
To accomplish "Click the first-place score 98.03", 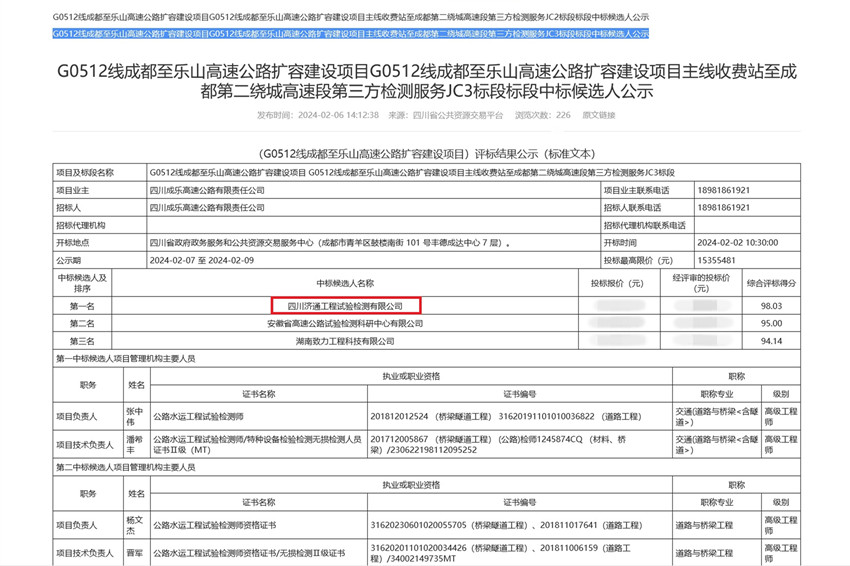I will point(770,306).
